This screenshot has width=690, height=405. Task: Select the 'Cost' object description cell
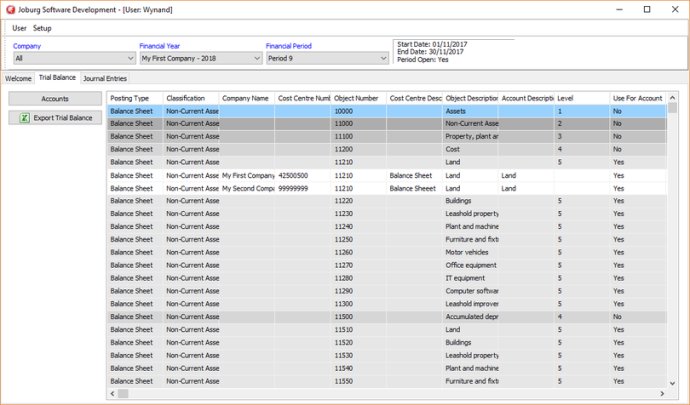tap(470, 149)
